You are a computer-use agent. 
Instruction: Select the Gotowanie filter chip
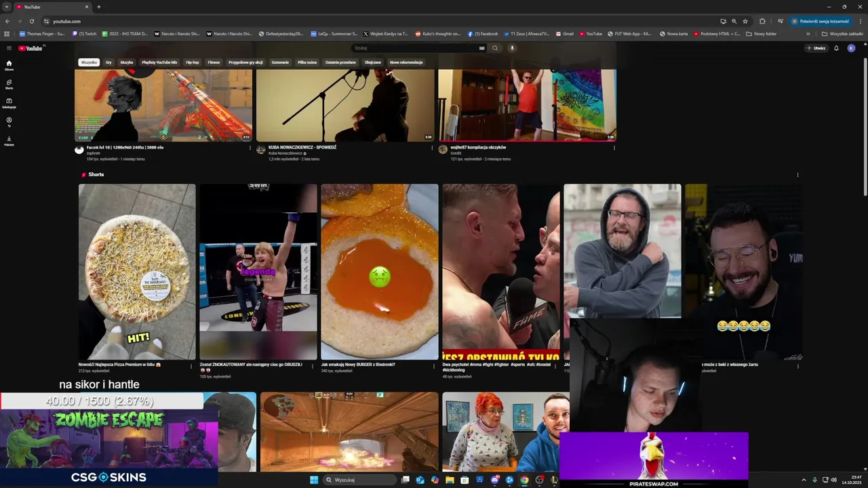coord(280,62)
